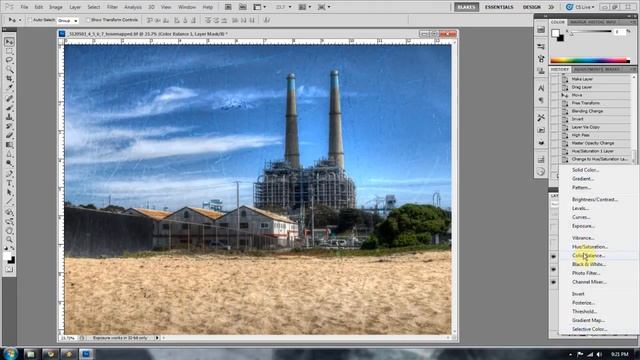Switch to the ESSENTIALS workspace

click(x=499, y=7)
